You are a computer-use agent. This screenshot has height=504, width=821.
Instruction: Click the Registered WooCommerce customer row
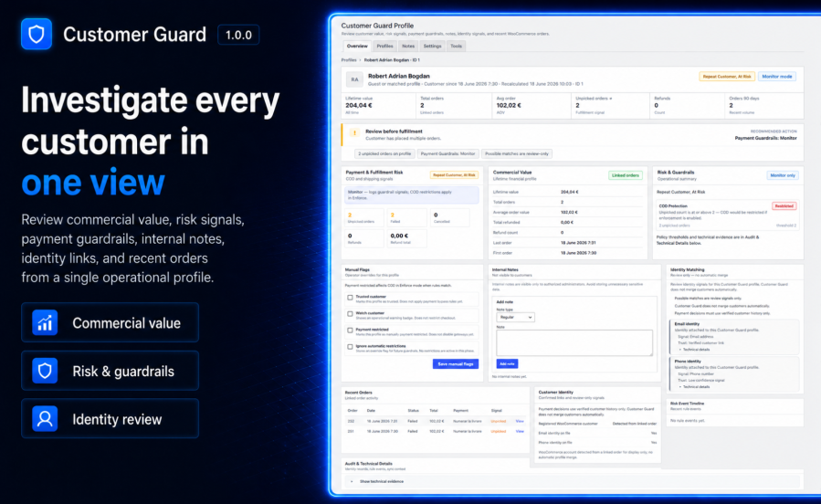point(597,424)
